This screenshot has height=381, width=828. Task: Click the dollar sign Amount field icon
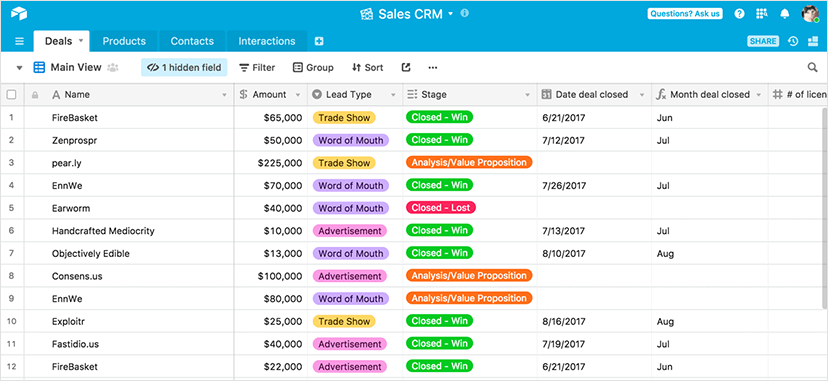pos(243,94)
